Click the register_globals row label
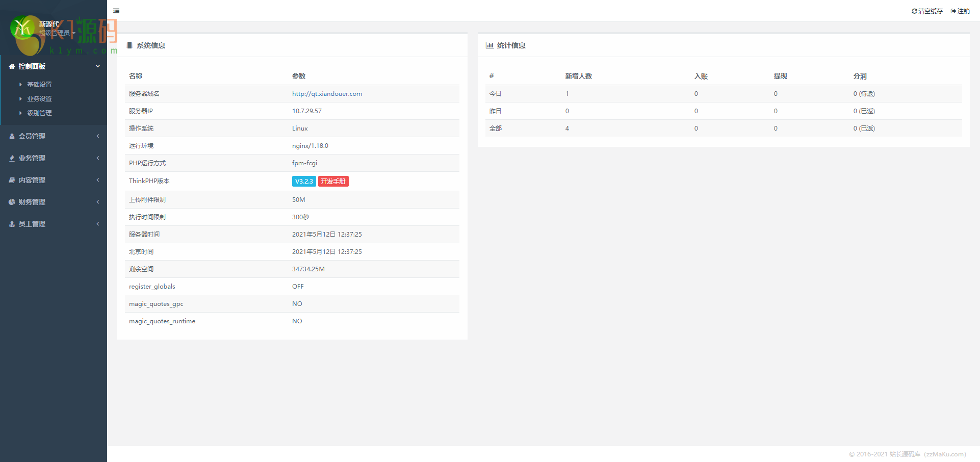This screenshot has width=980, height=462. click(152, 287)
